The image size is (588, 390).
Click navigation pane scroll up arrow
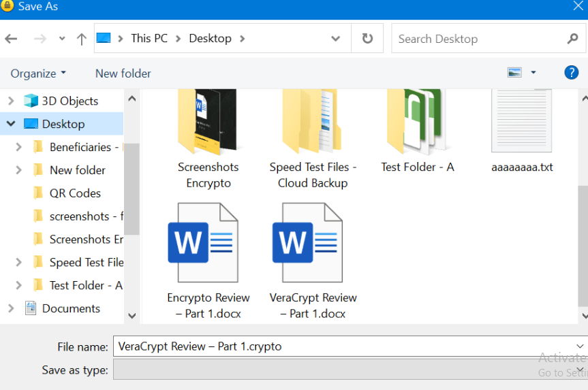(132, 99)
